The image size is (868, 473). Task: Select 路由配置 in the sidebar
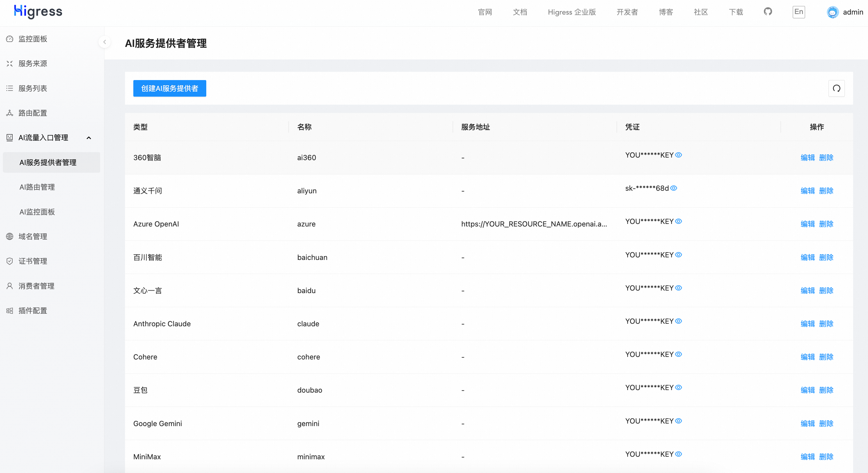33,112
